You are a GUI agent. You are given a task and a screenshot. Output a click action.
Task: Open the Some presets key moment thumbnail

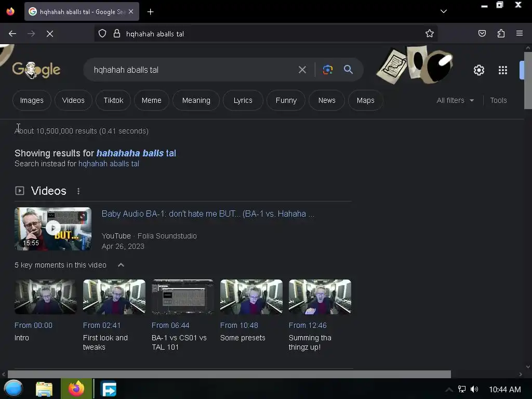click(251, 297)
